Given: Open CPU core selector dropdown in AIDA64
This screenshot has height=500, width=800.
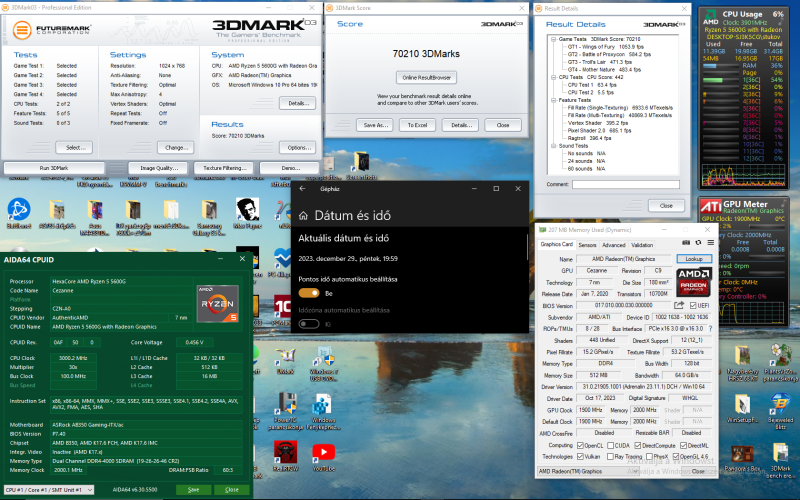Looking at the screenshot, I should (x=49, y=489).
